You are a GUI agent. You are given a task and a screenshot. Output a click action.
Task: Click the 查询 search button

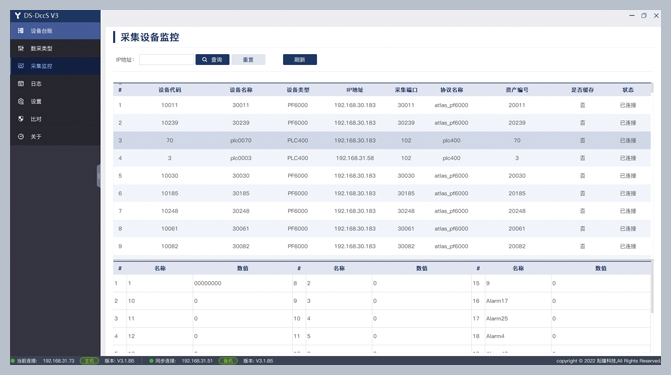tap(212, 60)
